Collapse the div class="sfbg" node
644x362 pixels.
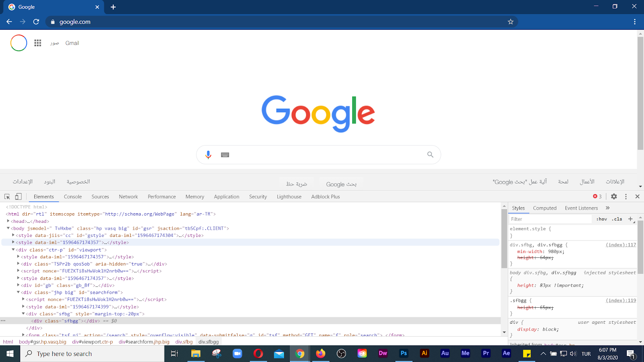tap(23, 313)
